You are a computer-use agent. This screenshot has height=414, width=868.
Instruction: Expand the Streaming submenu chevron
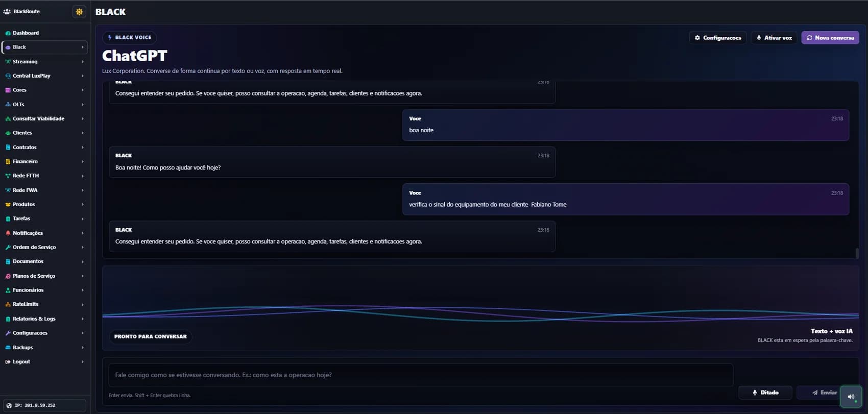(x=82, y=62)
